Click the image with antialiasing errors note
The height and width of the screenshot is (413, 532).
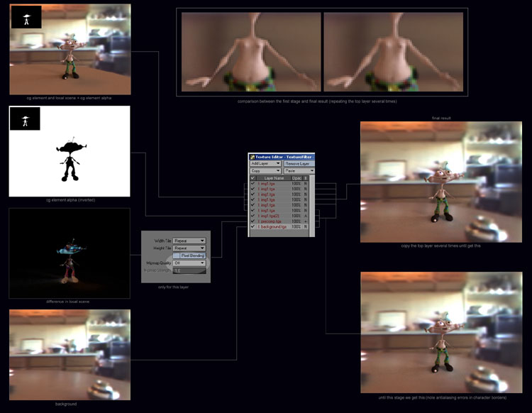pos(441,333)
